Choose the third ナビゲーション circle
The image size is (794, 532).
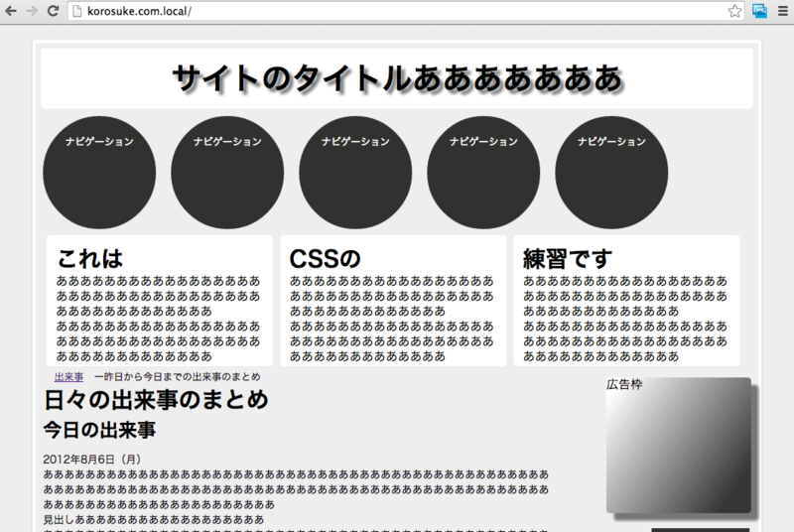(x=355, y=172)
